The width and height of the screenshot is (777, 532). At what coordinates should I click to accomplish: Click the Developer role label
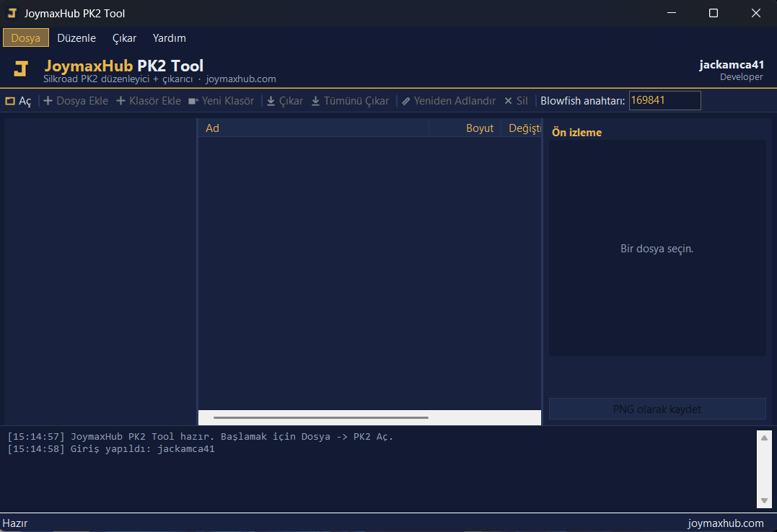(742, 77)
